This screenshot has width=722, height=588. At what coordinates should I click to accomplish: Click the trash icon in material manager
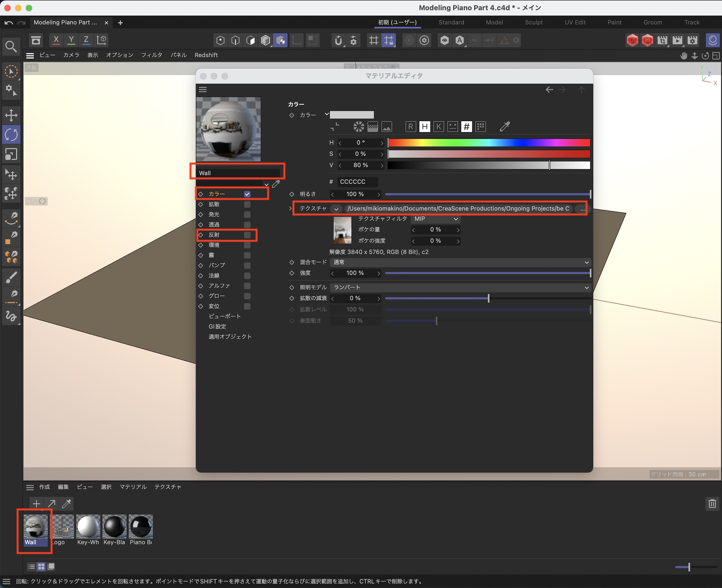(x=712, y=504)
